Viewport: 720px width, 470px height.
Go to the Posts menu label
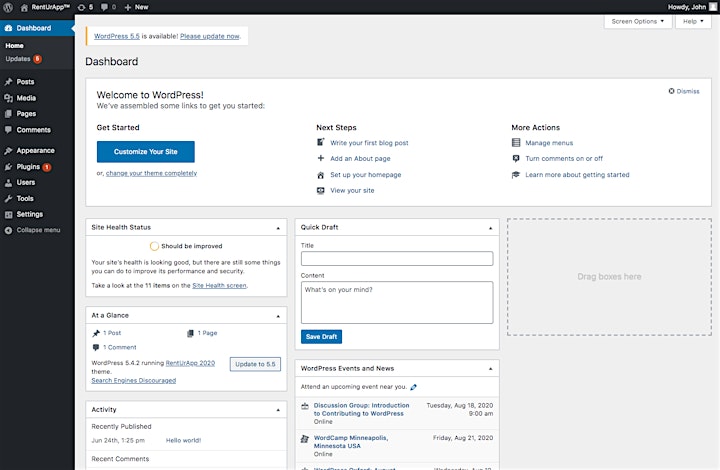(25, 82)
